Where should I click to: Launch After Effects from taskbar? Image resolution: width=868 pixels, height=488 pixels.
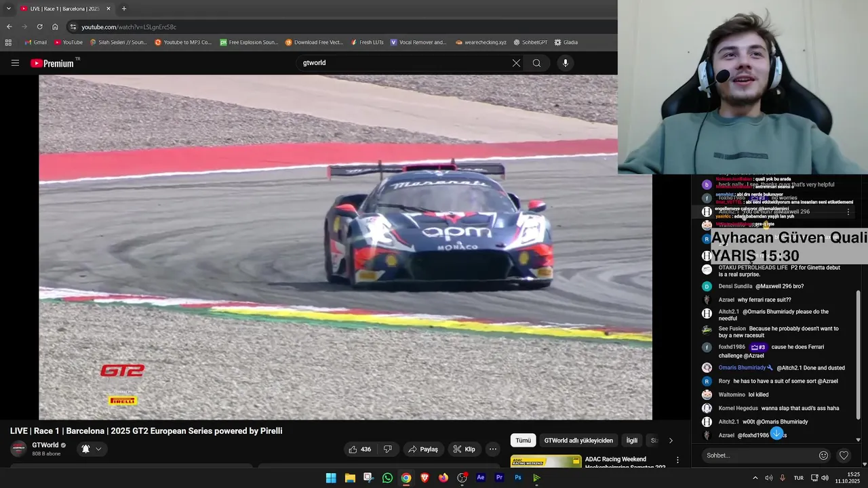tap(481, 478)
